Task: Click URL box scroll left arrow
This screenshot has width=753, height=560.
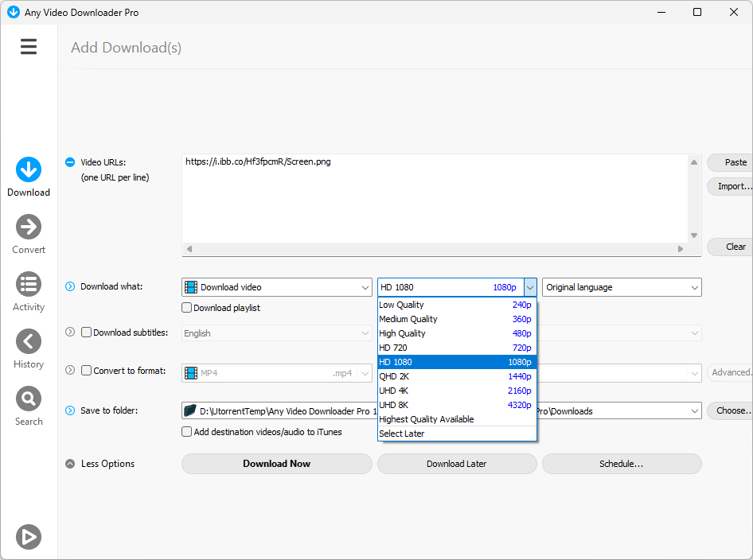Action: 189,248
